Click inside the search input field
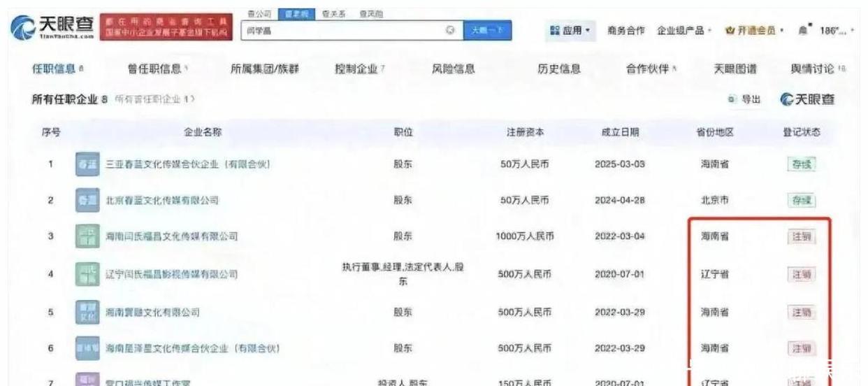 coord(342,30)
